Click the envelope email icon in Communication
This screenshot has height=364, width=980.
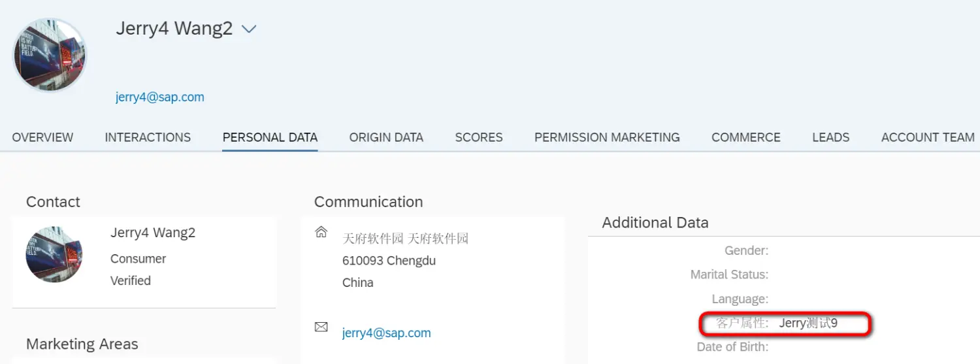[x=321, y=327]
